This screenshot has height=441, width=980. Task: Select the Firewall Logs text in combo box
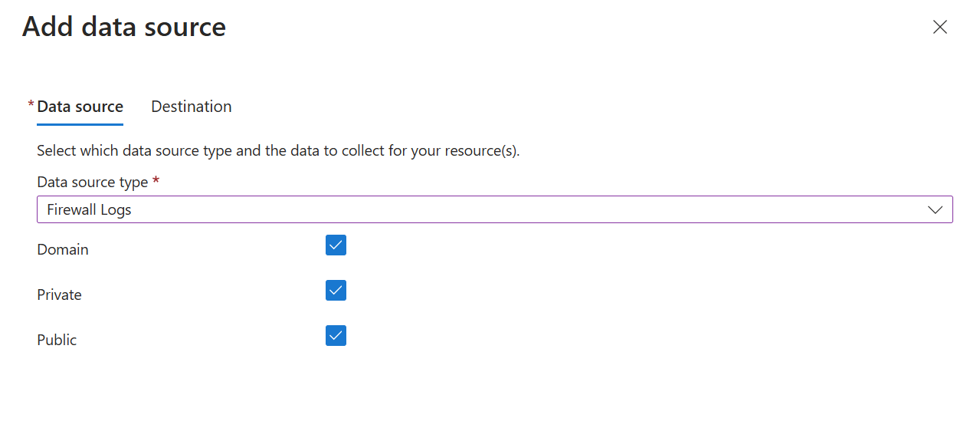(89, 209)
